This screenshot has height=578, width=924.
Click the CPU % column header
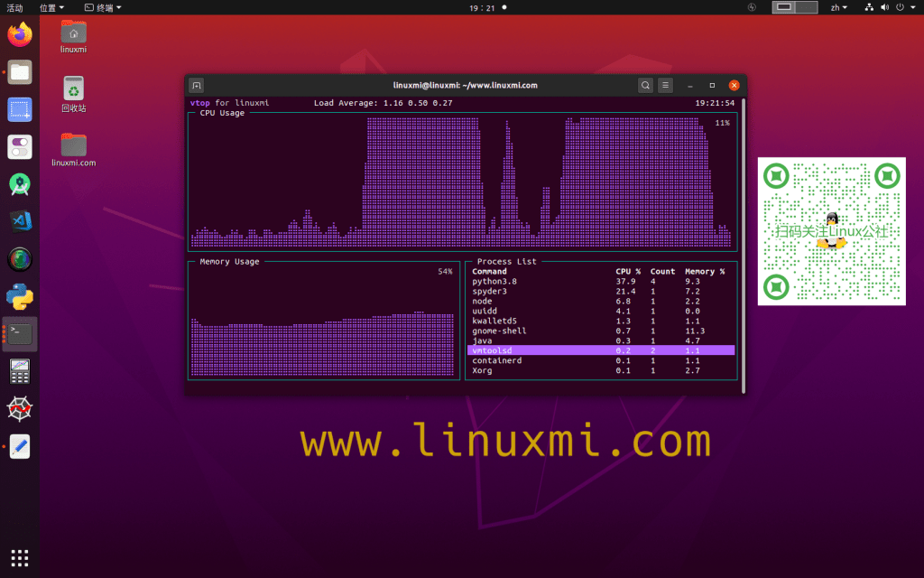click(628, 271)
